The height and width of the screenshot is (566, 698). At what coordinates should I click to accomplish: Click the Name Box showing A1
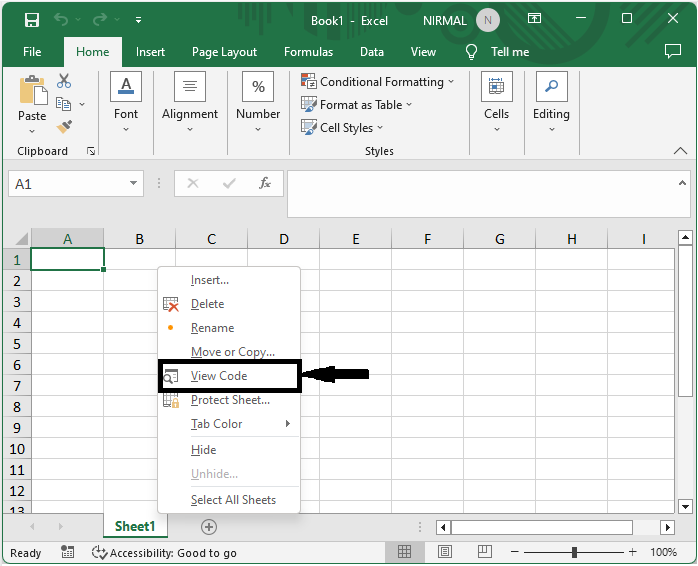(69, 184)
